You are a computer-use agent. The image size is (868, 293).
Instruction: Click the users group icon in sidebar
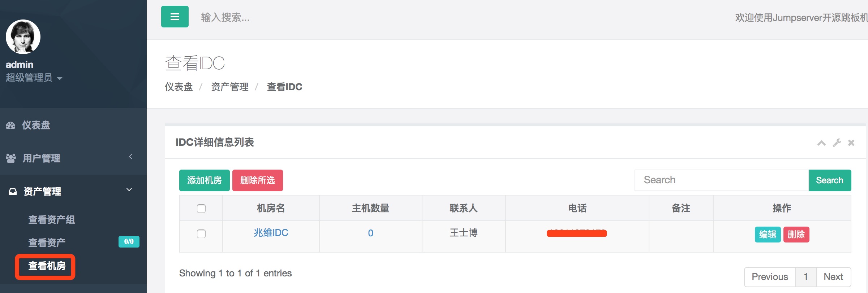(x=11, y=158)
